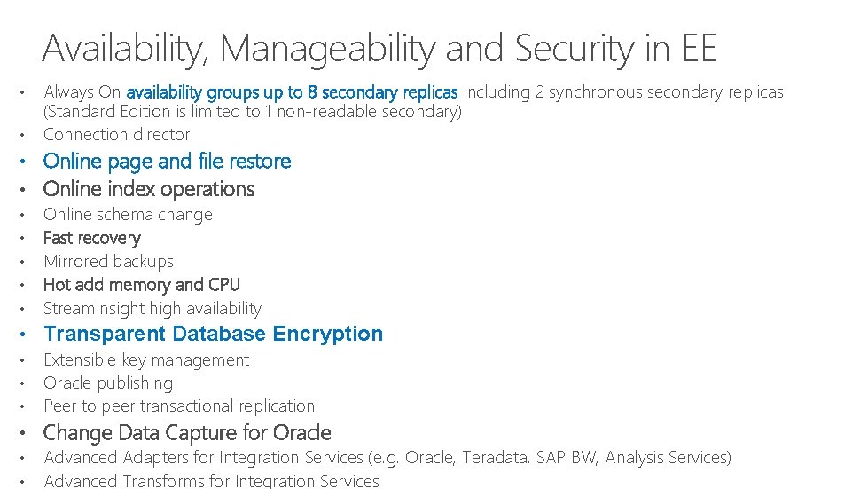Click the Standard Edition limitation note in parentheses
The image size is (868, 489).
(253, 112)
